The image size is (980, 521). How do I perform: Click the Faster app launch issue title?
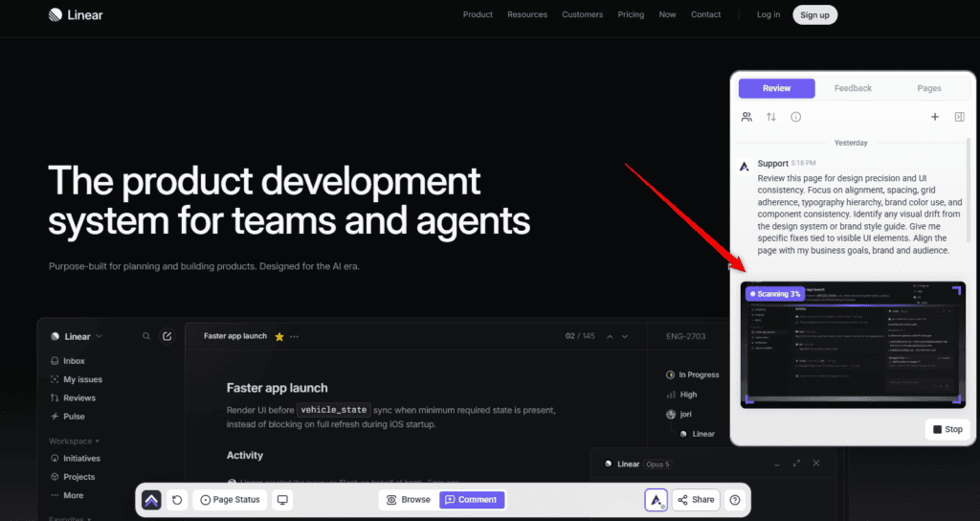[x=277, y=389]
